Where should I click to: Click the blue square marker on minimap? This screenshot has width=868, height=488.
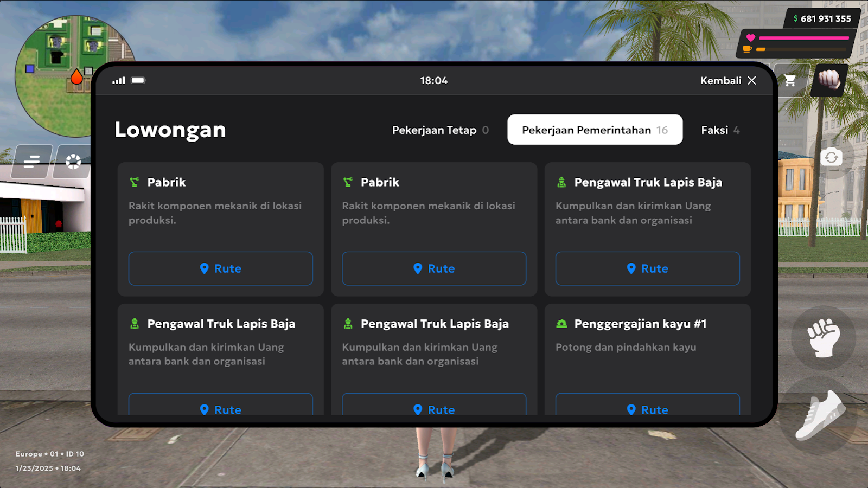(30, 69)
